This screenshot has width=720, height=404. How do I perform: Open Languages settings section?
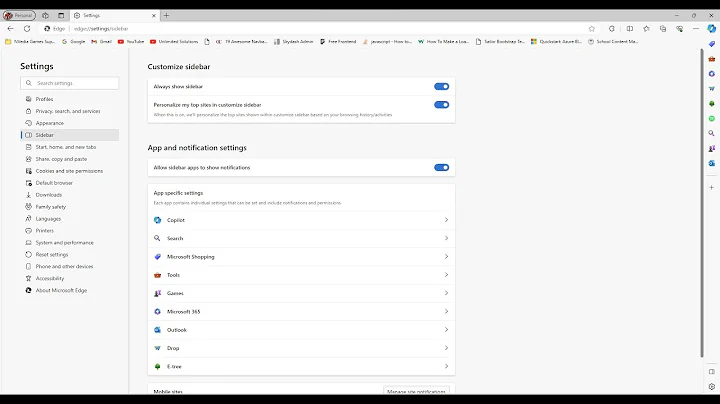pos(70,219)
